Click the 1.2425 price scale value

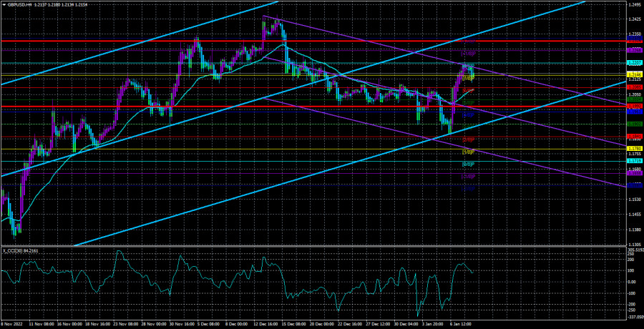click(x=634, y=19)
